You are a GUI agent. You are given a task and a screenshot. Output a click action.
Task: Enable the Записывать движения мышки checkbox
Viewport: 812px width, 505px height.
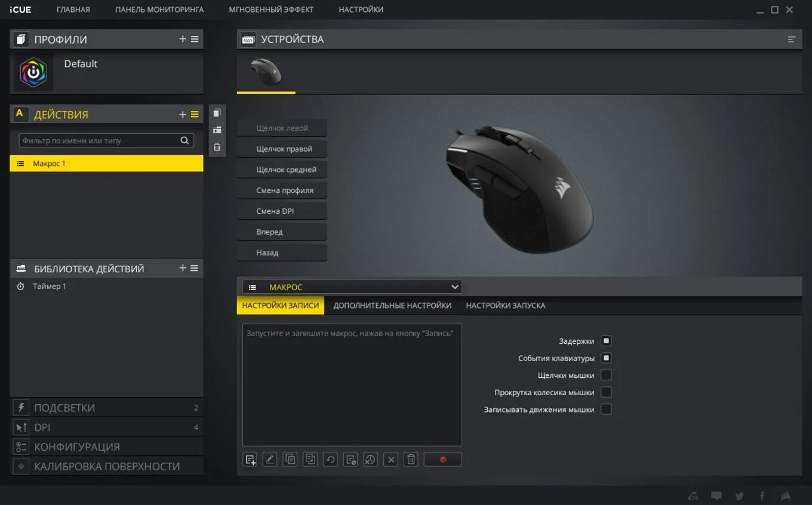click(606, 409)
